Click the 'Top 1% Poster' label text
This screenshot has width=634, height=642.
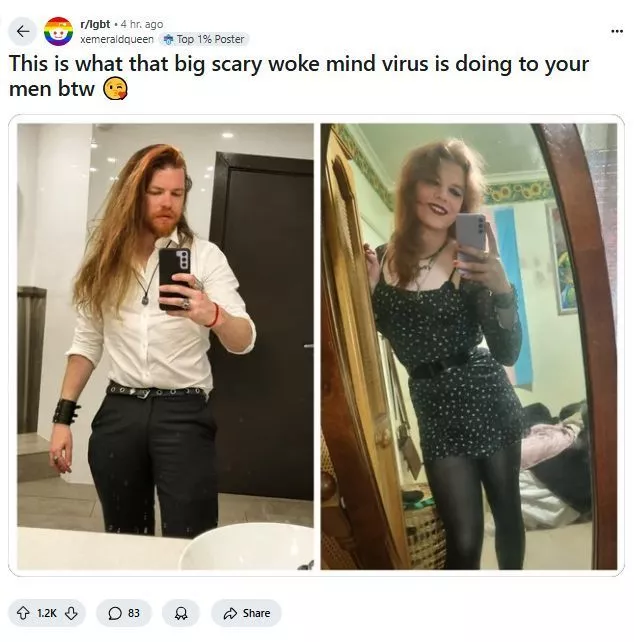click(210, 39)
